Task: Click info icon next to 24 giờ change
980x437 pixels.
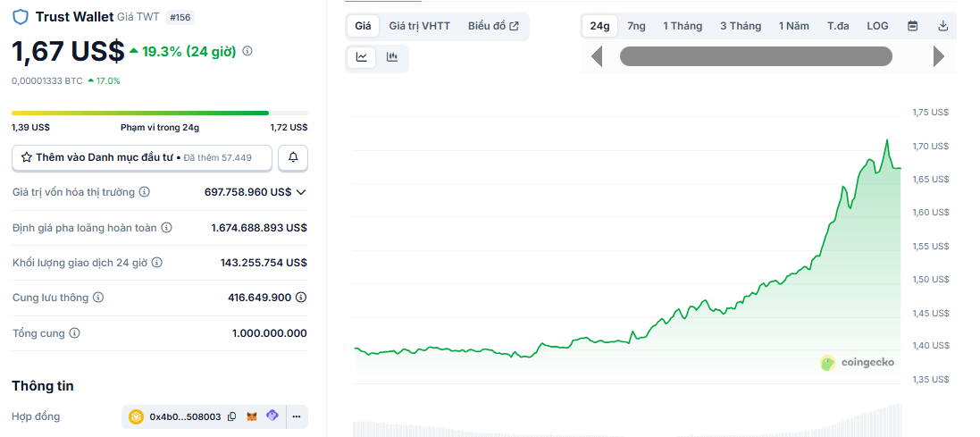Action: tap(247, 51)
